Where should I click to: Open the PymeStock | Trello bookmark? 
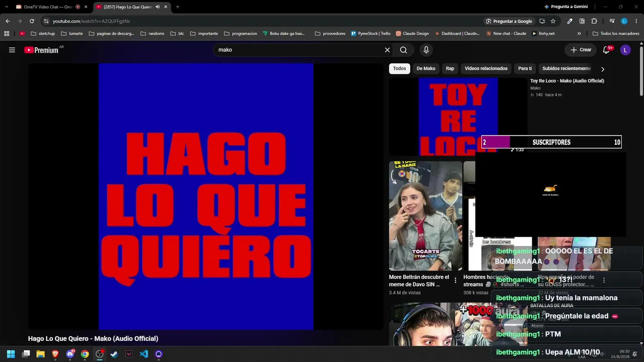coord(371,34)
